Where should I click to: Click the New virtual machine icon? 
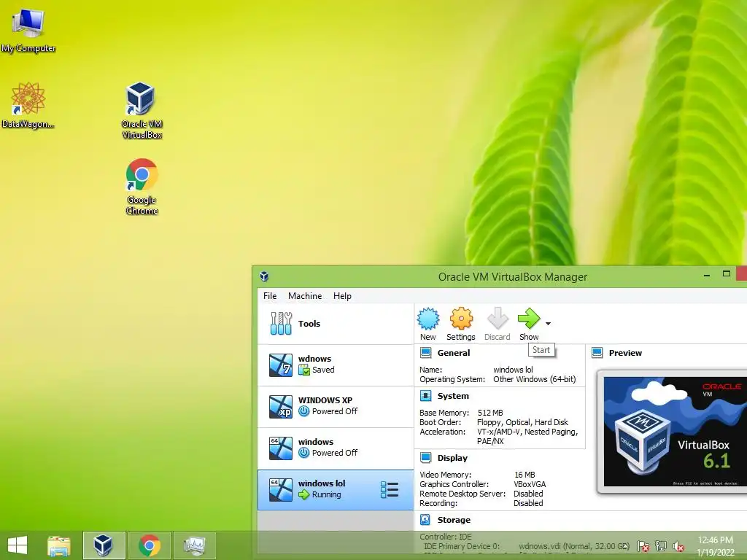pos(427,319)
